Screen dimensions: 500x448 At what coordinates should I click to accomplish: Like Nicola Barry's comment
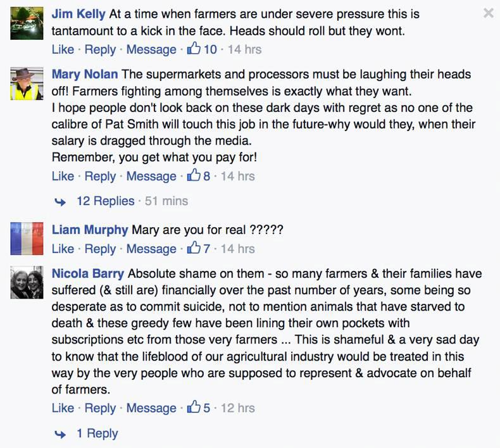pos(63,408)
